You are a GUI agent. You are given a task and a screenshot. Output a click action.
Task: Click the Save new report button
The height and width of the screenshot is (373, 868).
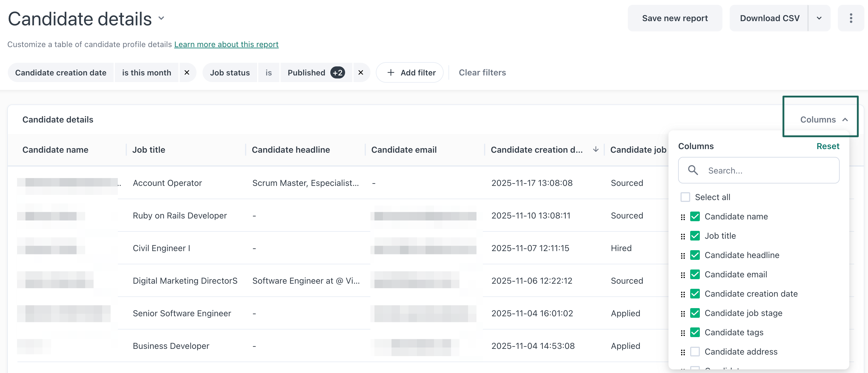click(x=675, y=18)
